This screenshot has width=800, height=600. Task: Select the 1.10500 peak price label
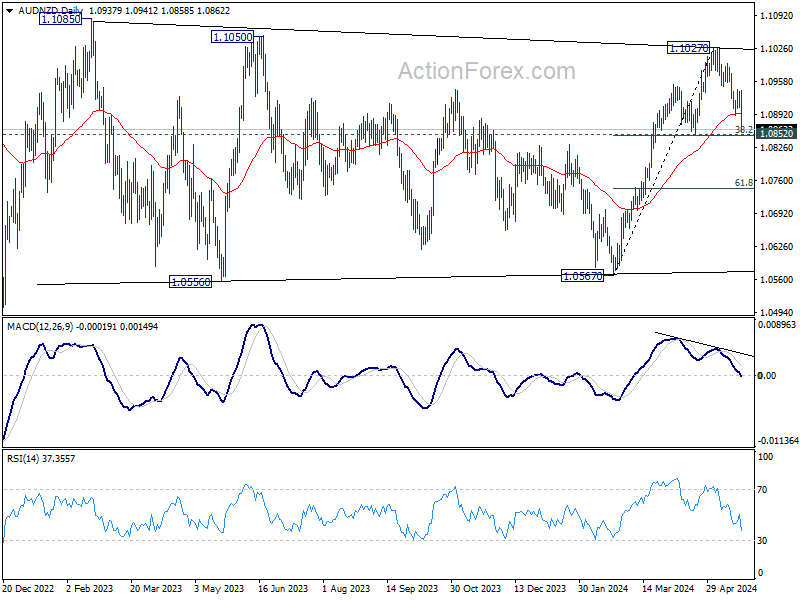click(232, 37)
